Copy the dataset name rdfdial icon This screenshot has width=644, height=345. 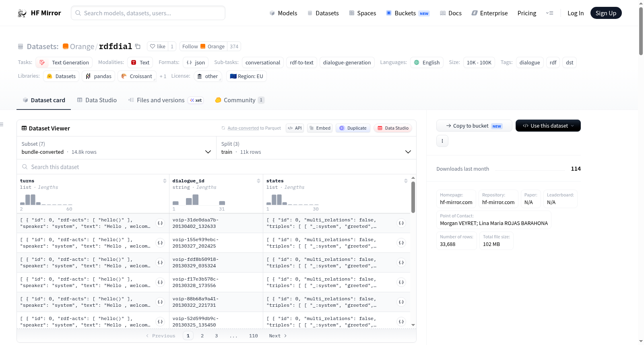coord(138,46)
